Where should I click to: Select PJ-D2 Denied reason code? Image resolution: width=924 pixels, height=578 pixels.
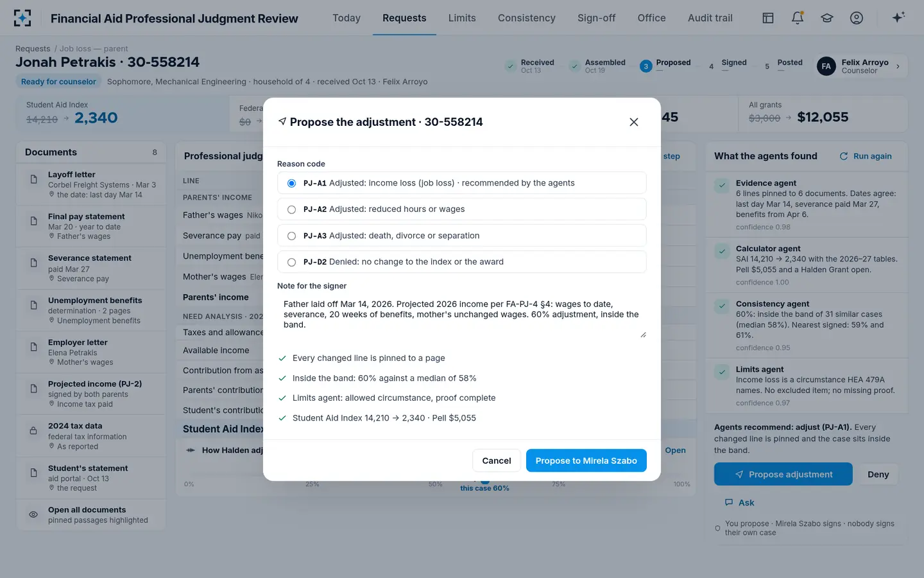click(x=461, y=262)
